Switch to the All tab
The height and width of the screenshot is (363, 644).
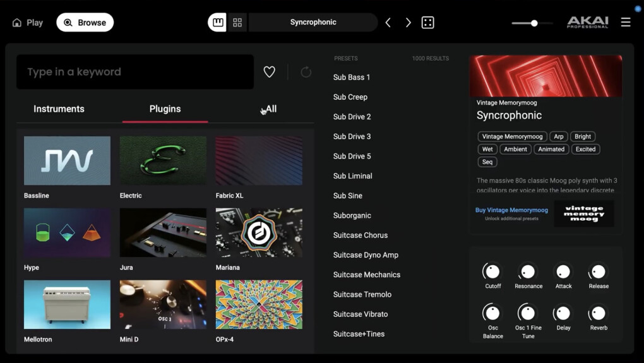coord(271,109)
